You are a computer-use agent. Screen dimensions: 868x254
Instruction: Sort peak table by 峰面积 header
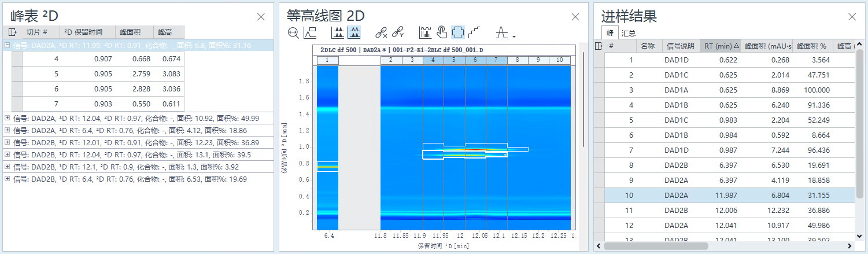pyautogui.click(x=134, y=32)
